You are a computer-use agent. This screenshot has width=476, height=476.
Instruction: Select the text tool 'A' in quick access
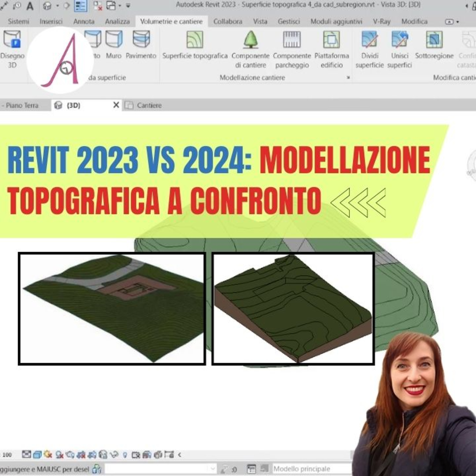(x=30, y=6)
